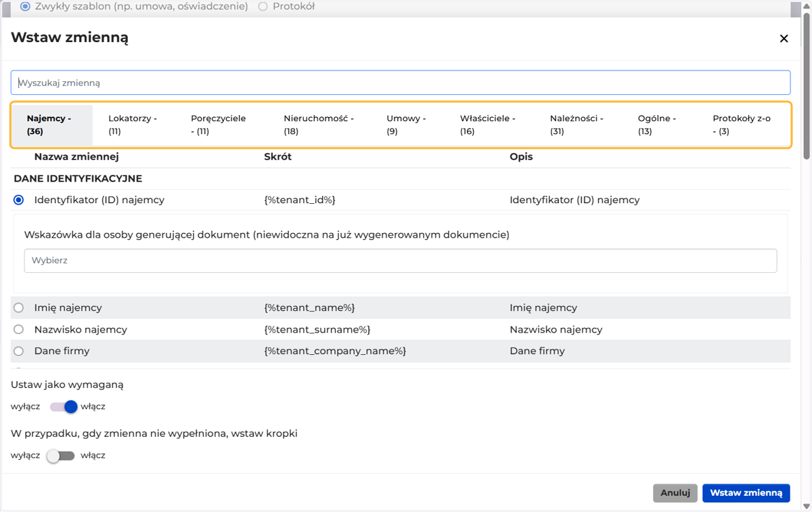The image size is (812, 512).
Task: Focus the Wyszukaj zmienną search field
Action: click(401, 83)
